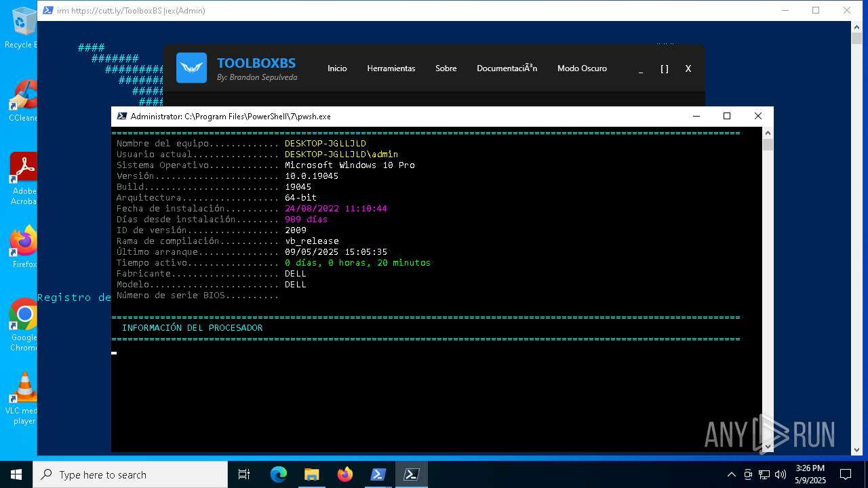Switch to black pwsh taskbar icon

point(411,474)
